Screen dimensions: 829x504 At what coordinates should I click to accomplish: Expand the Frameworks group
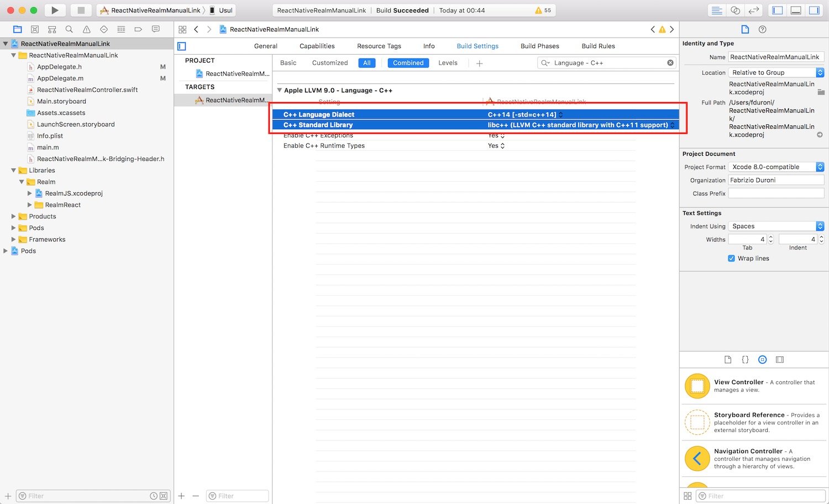(14, 240)
